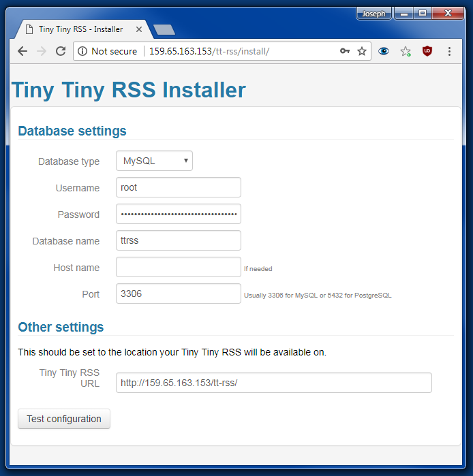
Task: Focus the Database name field with ttrss
Action: (179, 240)
